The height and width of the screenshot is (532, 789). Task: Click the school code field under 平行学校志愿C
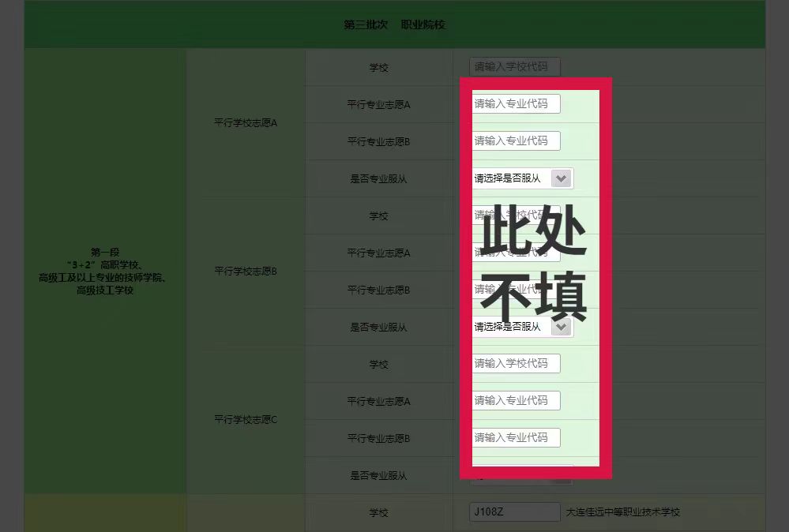tap(514, 364)
